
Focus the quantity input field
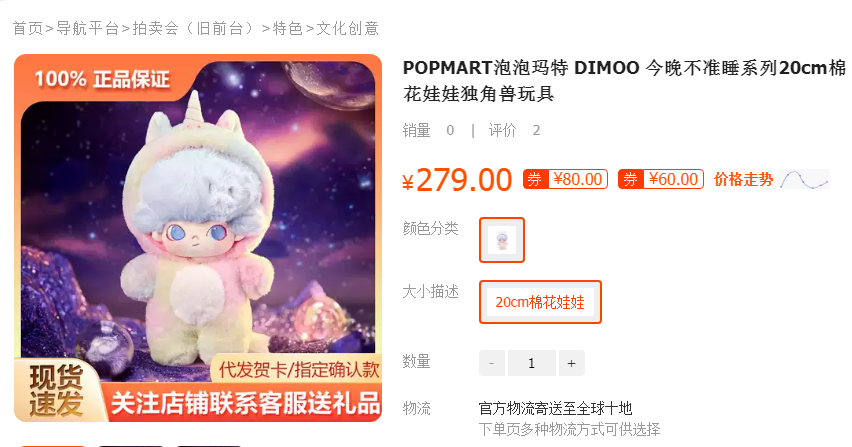point(531,363)
